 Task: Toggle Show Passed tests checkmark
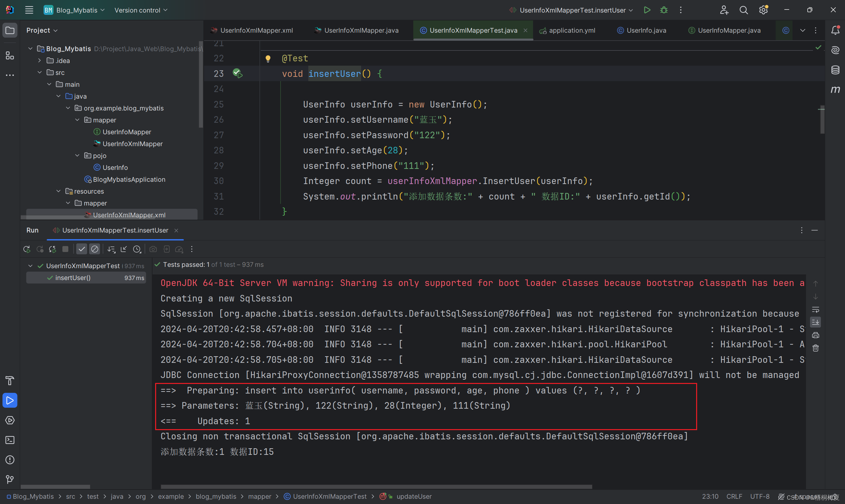coord(82,249)
